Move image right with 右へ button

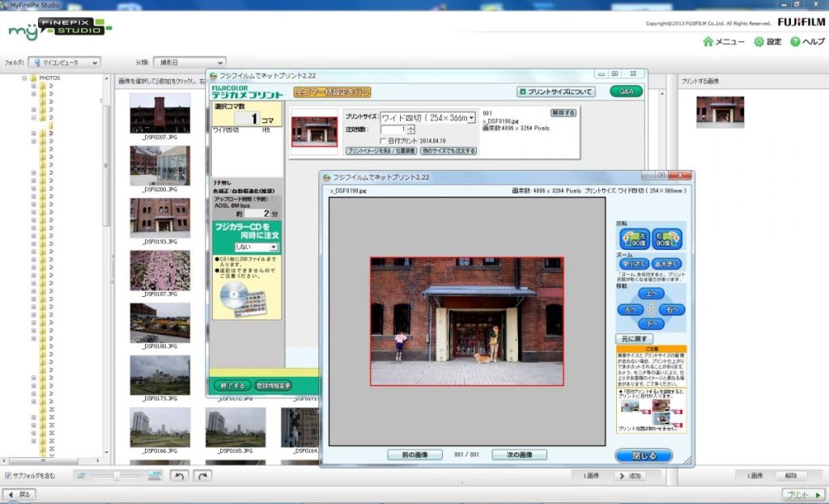(670, 309)
